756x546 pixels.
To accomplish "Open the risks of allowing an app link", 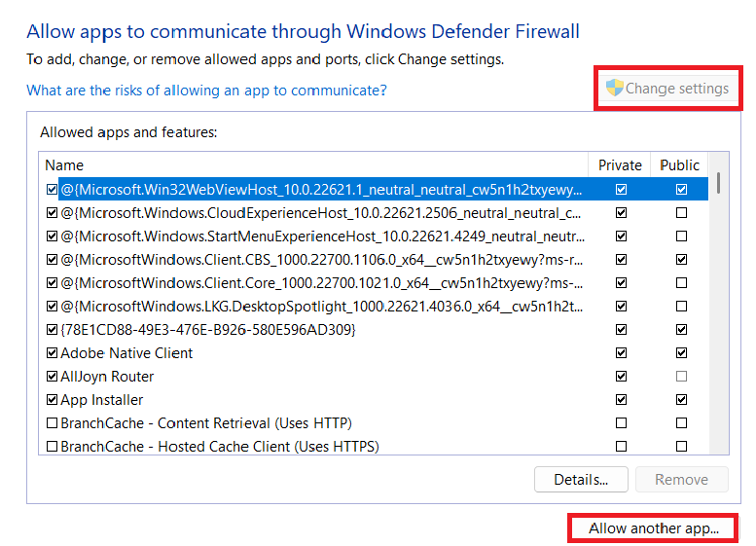I will (206, 91).
